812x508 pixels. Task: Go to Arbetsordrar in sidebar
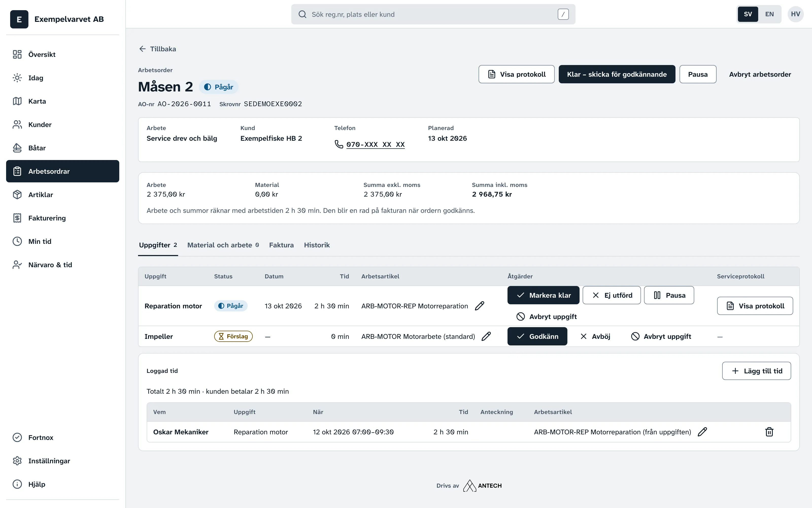pos(62,171)
